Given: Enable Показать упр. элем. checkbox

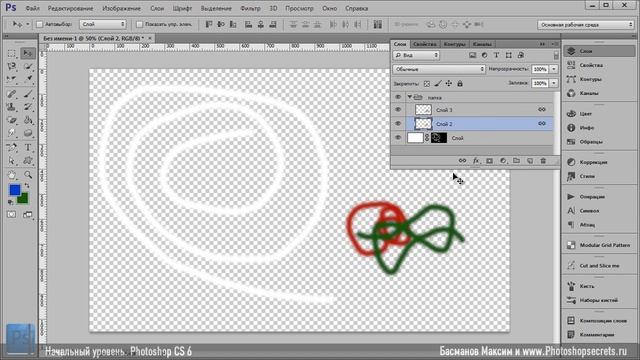Looking at the screenshot, I should [139, 24].
